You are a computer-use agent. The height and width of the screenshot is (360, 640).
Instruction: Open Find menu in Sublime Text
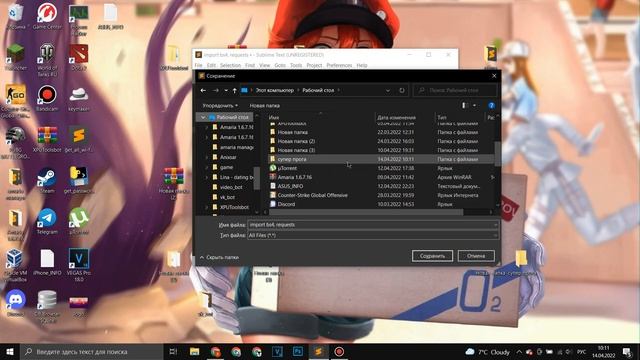[x=250, y=65]
